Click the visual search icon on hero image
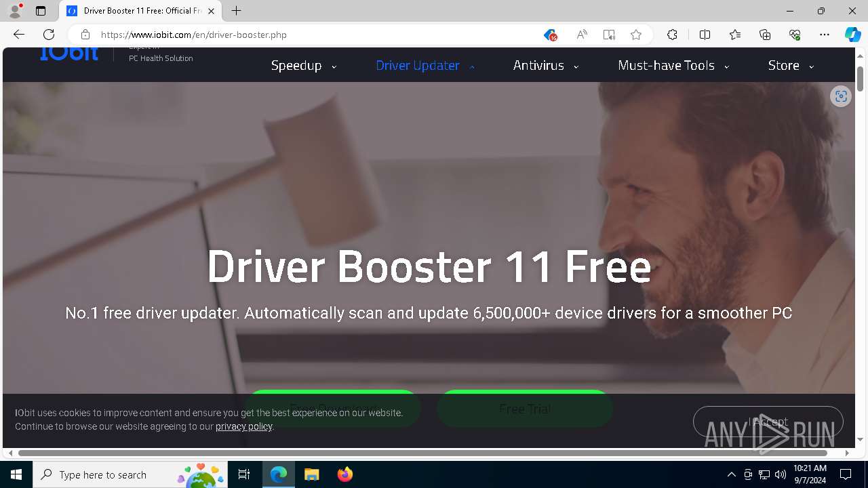Viewport: 868px width, 488px height. (x=841, y=96)
